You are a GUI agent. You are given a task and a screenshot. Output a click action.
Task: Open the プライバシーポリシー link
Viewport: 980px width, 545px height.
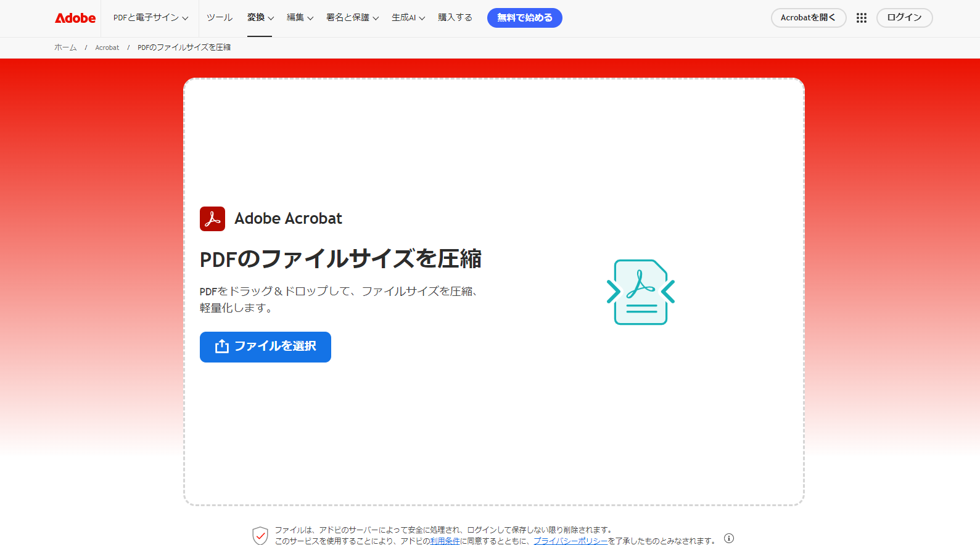(570, 541)
